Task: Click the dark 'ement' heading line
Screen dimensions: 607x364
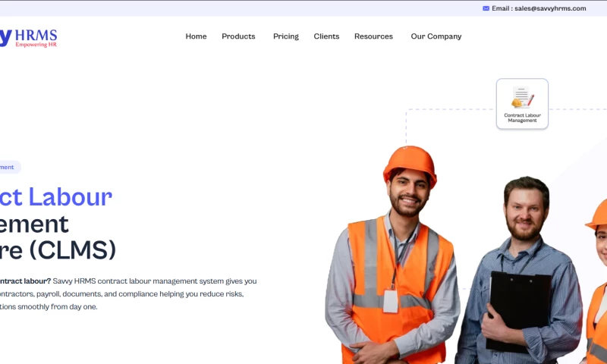Action: coord(34,224)
